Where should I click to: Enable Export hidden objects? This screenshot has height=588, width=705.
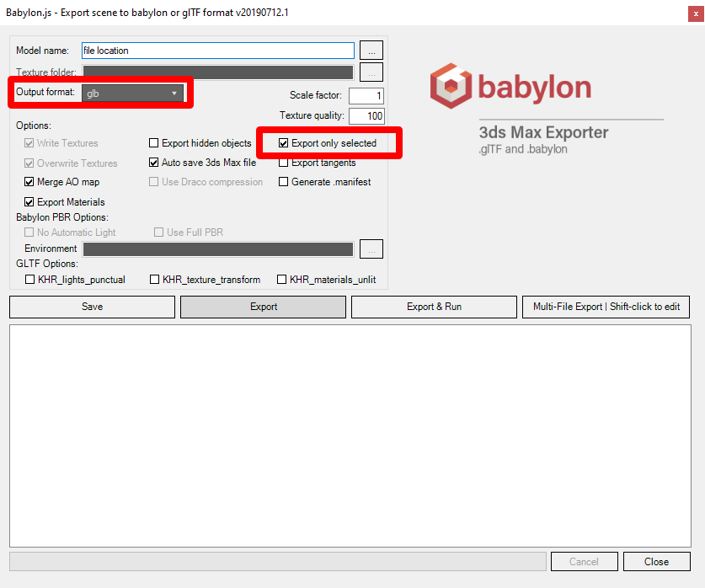coord(154,143)
